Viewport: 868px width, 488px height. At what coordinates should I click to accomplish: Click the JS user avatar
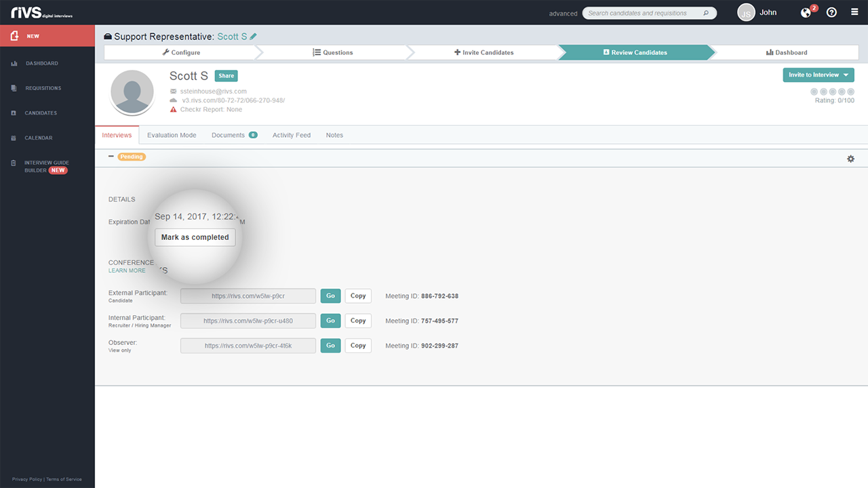746,12
